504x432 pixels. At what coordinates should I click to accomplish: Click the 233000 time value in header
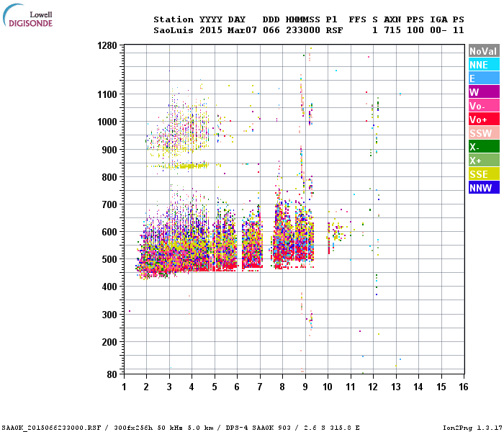(x=303, y=30)
